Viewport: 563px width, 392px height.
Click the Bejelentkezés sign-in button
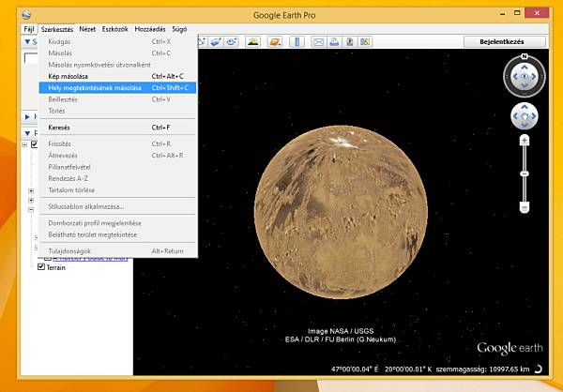click(x=505, y=41)
